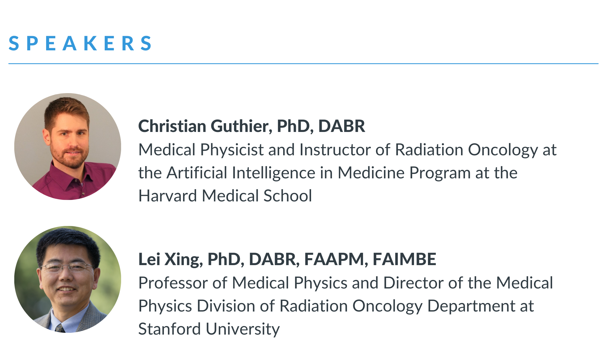The height and width of the screenshot is (364, 607).
Task: Click the FAIMBE credential after Lei Xing
Action: 404,259
